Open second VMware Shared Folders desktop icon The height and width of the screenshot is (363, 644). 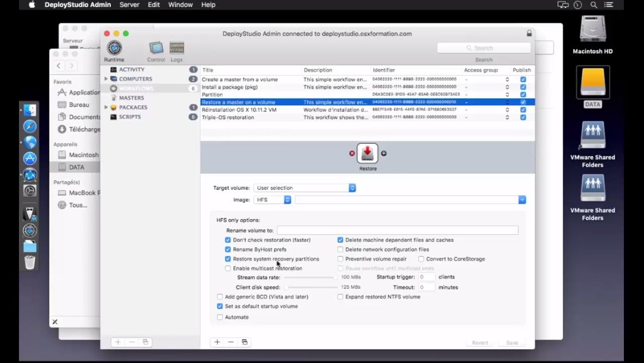(x=593, y=188)
